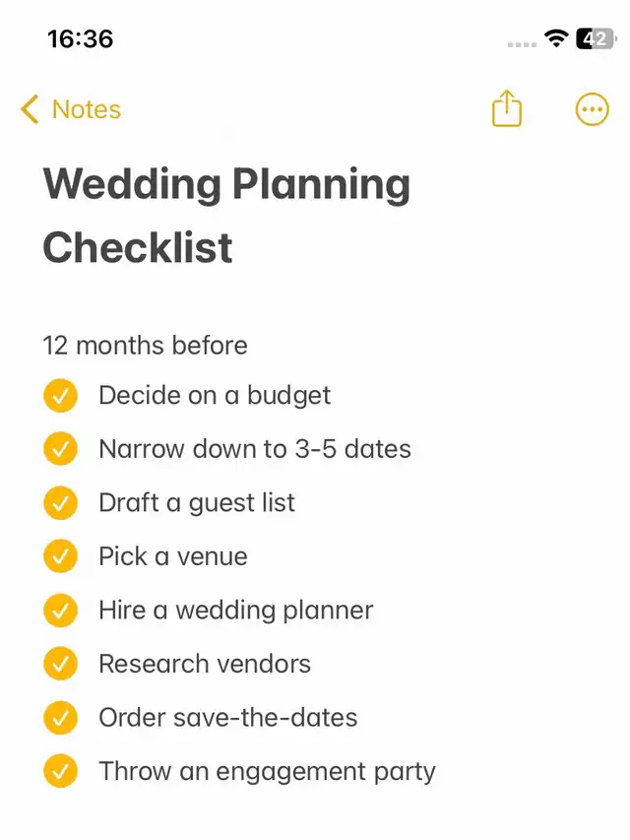Screen dimensions: 630x840
Task: Tap the 'Wedding Planning Checklist' title
Action: click(x=226, y=215)
